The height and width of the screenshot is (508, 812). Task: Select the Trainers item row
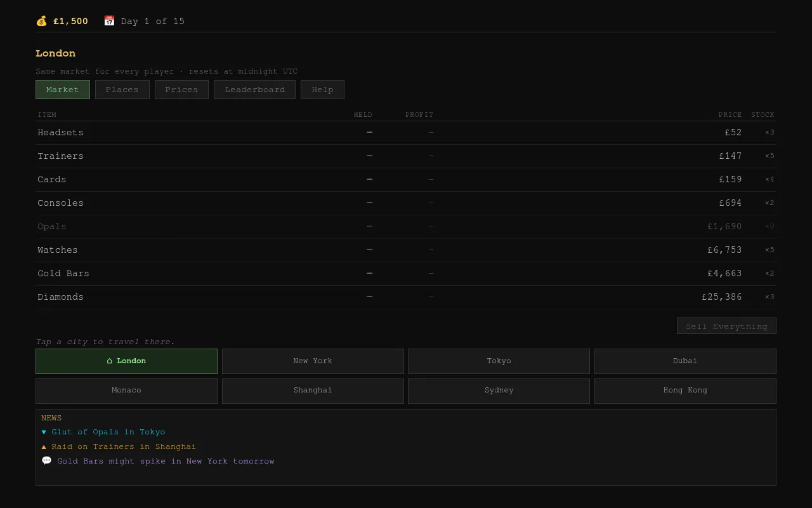(406, 156)
